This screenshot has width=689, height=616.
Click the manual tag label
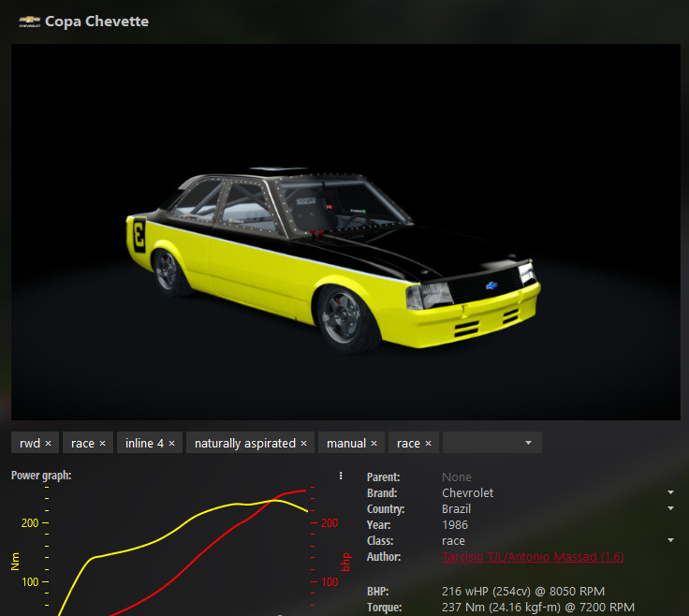coord(346,444)
